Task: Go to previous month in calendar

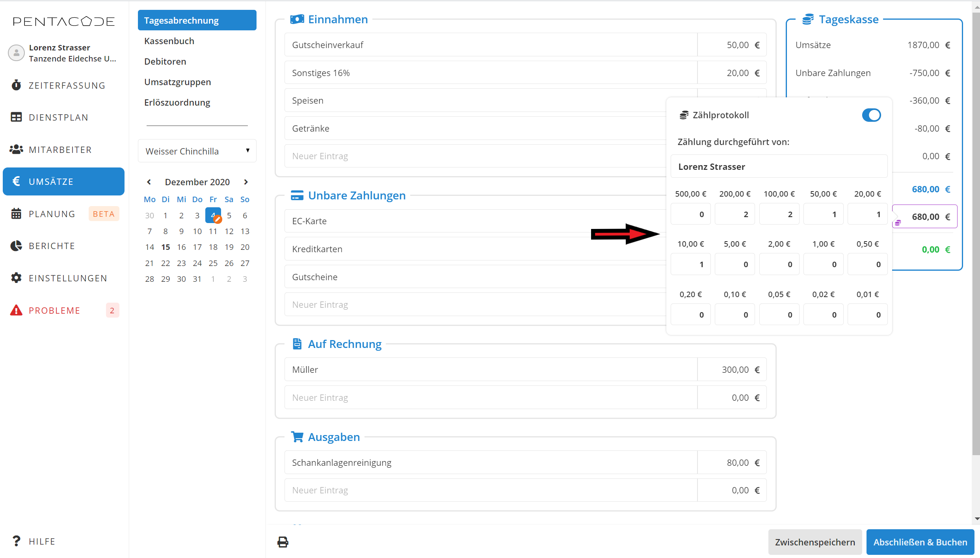Action: [149, 182]
